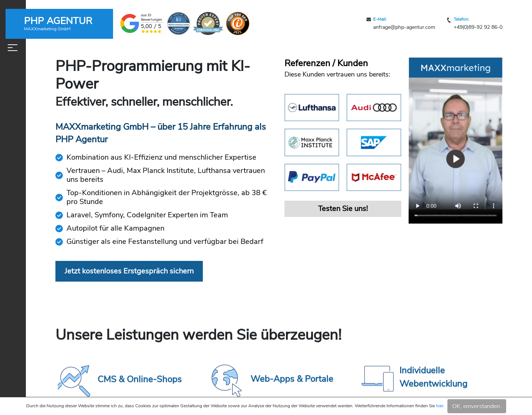Click the email address anfrage@php-agentur.com
532x415 pixels.
[404, 27]
